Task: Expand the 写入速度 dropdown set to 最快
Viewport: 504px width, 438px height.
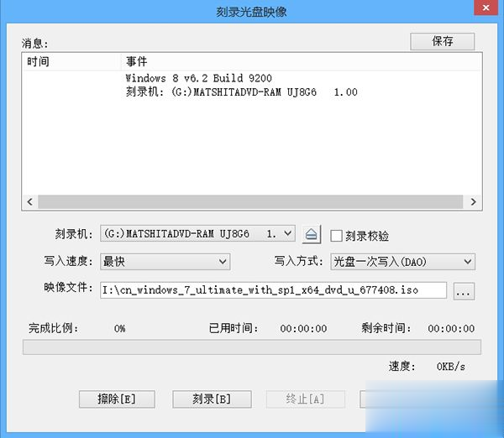Action: coord(165,262)
